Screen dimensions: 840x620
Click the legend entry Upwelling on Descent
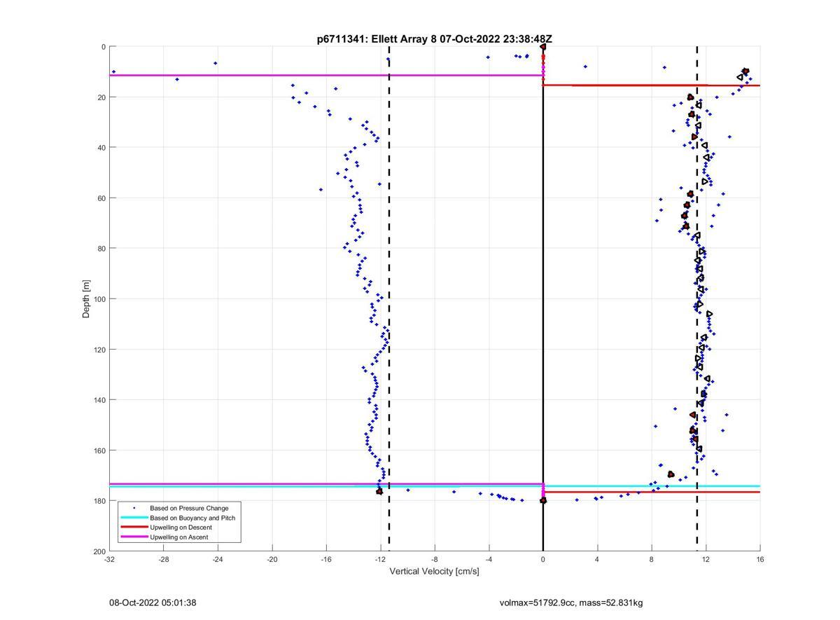click(181, 528)
